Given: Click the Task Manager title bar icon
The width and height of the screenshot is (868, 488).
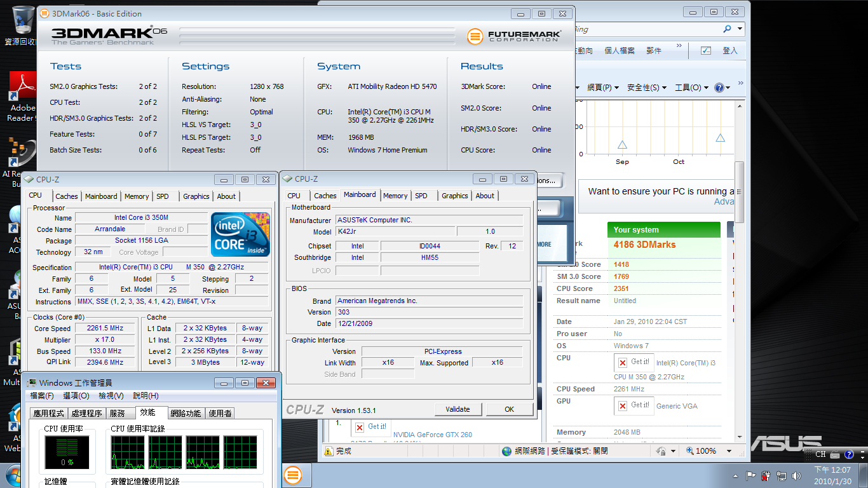Looking at the screenshot, I should pos(31,383).
